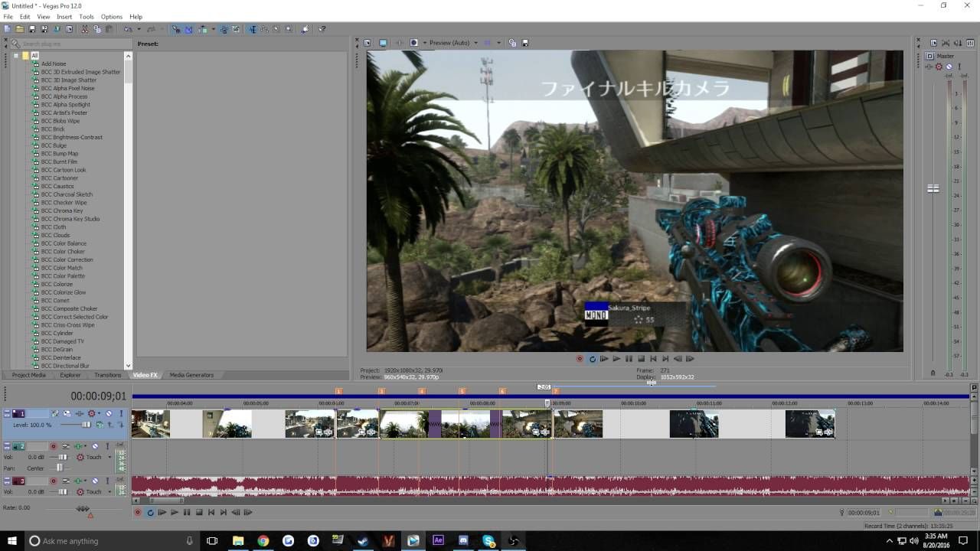Click the Record button on timeline transport

coord(138,512)
